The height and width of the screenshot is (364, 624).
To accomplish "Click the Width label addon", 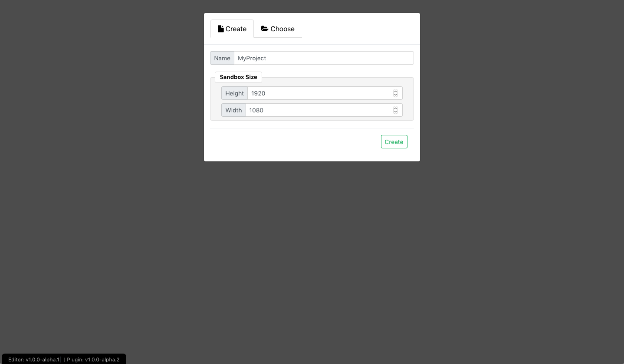I will 233,110.
